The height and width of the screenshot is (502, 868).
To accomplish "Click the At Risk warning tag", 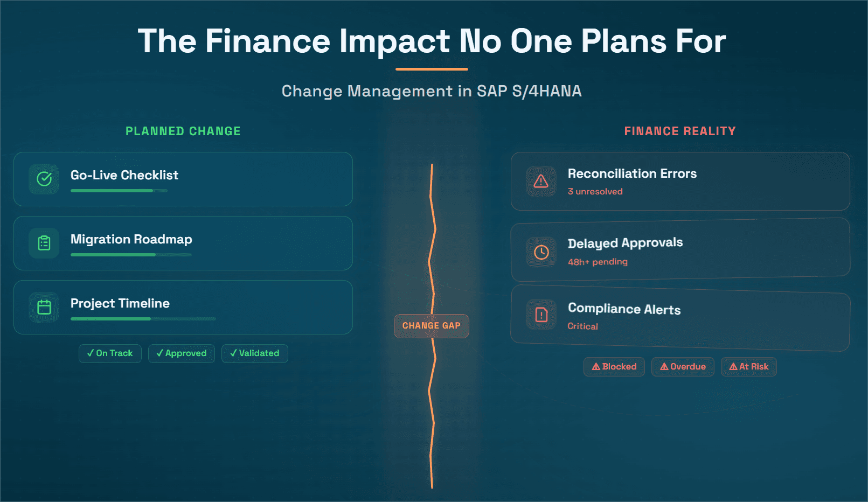I will (749, 367).
